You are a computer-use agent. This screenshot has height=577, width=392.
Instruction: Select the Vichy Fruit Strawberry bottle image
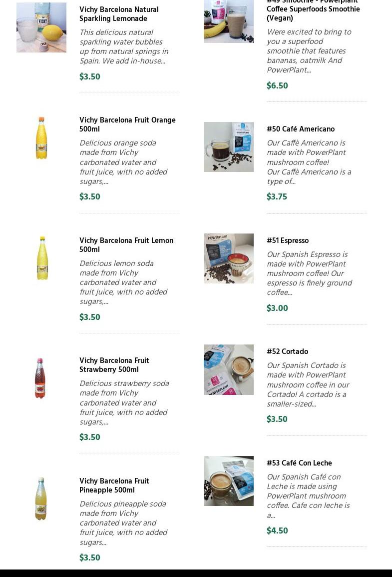click(40, 378)
